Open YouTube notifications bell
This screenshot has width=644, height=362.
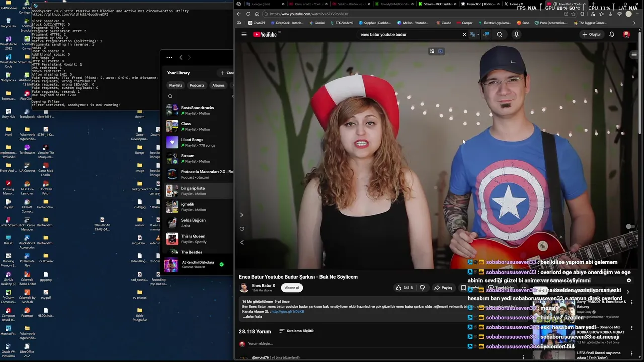pyautogui.click(x=612, y=35)
